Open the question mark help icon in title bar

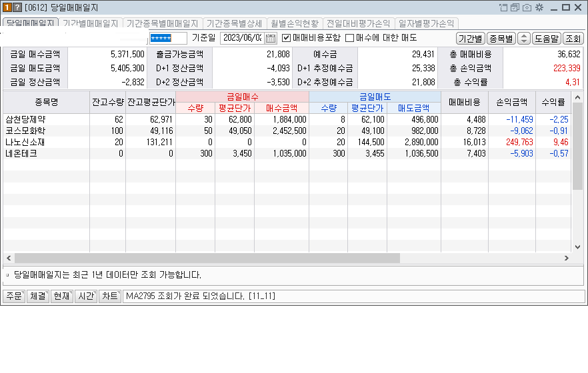(x=17, y=7)
